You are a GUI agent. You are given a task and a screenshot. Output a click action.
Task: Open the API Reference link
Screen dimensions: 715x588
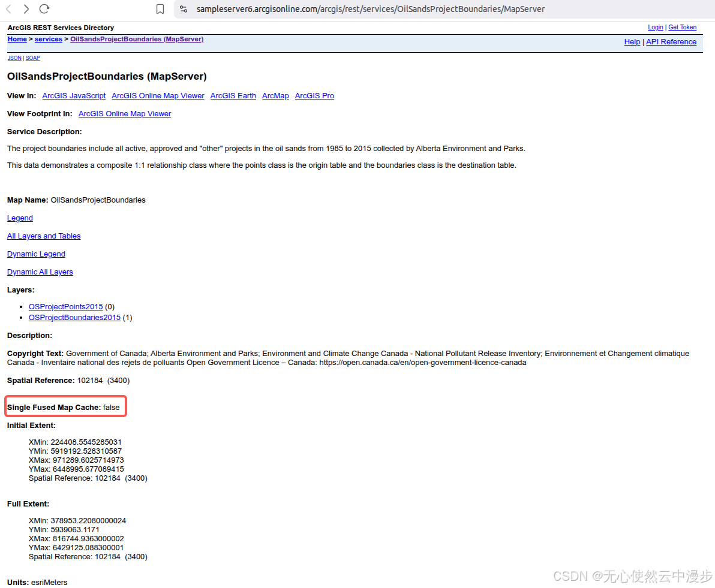pyautogui.click(x=671, y=42)
